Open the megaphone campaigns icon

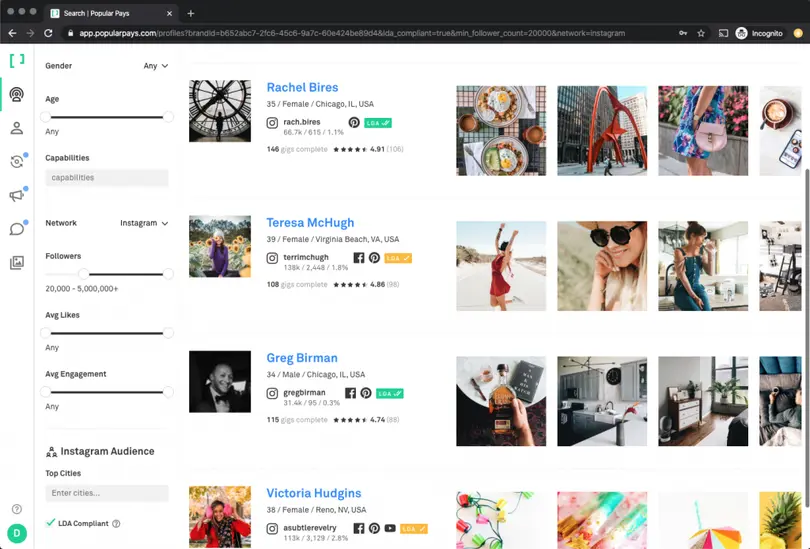pos(16,196)
